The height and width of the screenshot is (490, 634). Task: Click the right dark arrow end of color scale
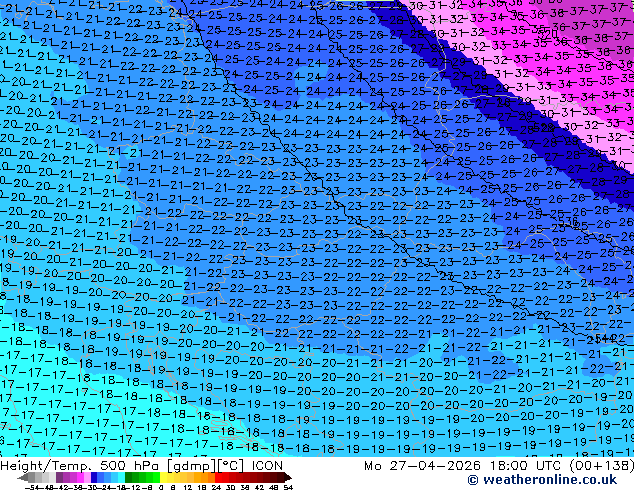click(288, 478)
